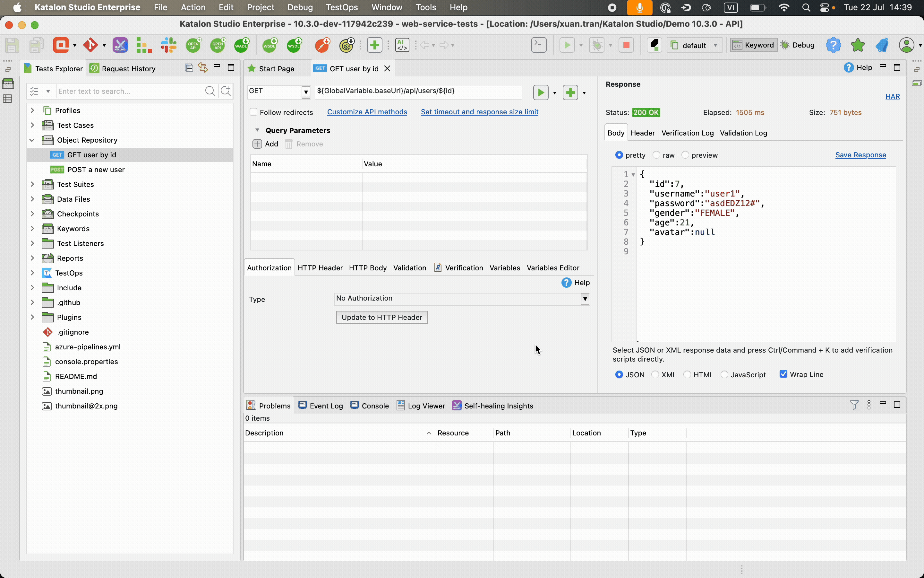This screenshot has height=578, width=924.
Task: Open the user account icon
Action: point(906,45)
